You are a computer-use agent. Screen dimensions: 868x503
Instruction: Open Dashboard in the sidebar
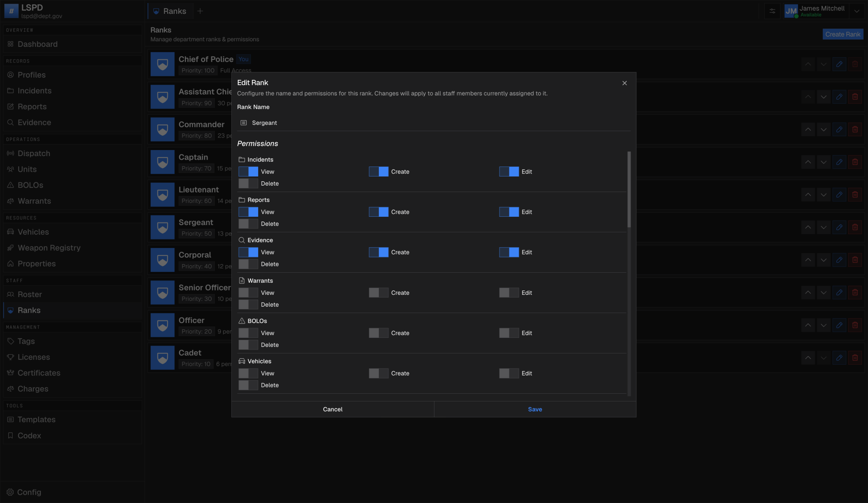[72, 44]
